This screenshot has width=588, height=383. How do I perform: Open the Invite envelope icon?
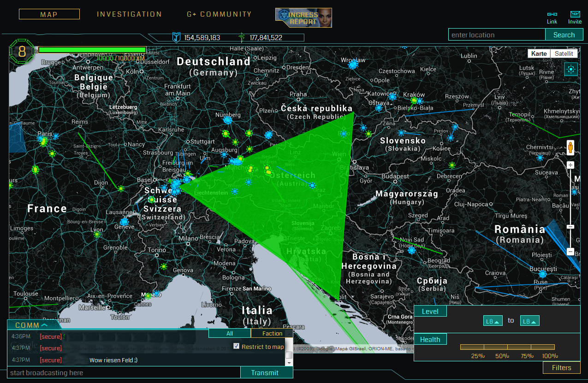575,14
